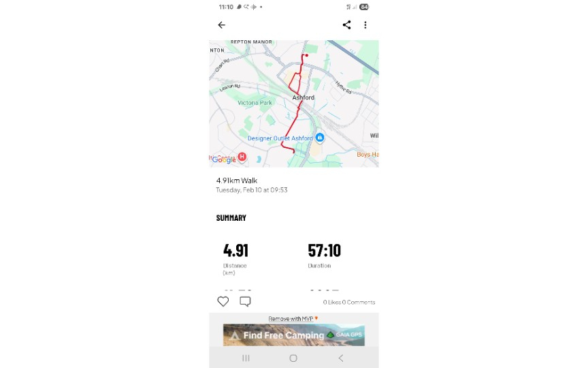Share this walk activity
588x368 pixels.
(x=346, y=25)
